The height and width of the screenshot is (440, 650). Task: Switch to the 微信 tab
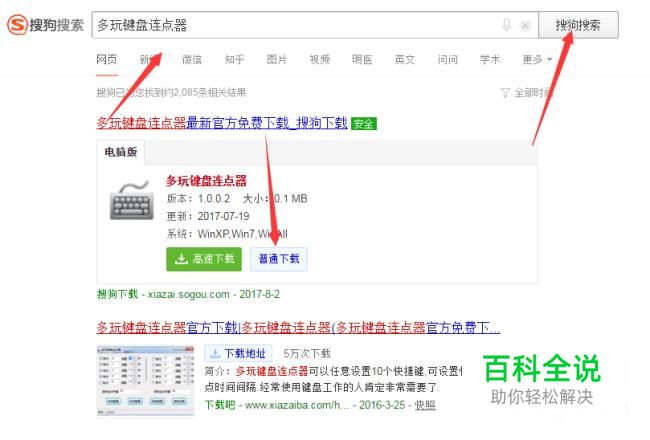tap(192, 59)
